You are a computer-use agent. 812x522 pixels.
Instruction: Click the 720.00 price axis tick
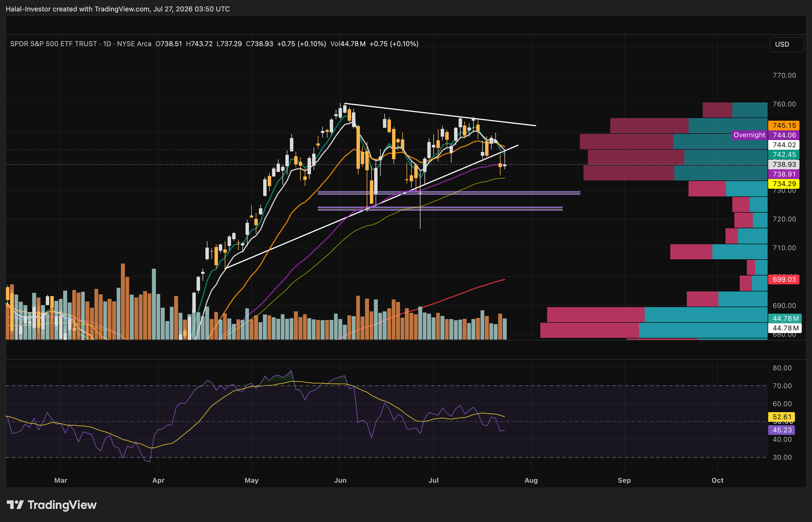784,219
